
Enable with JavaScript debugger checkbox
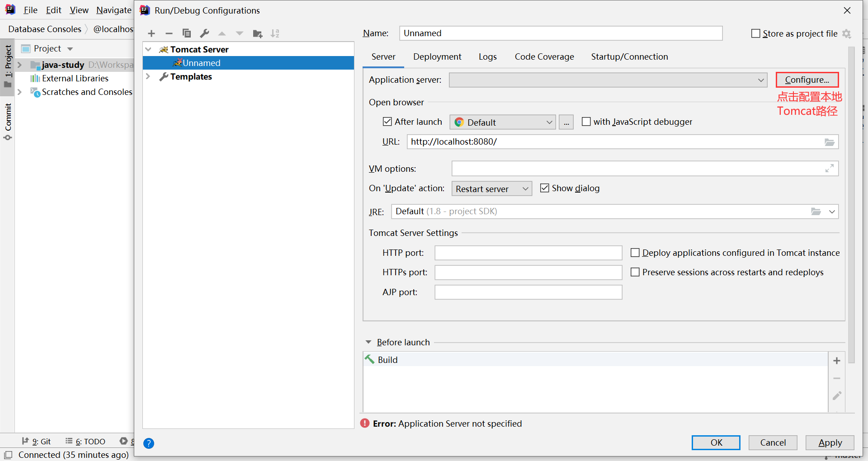click(x=586, y=122)
